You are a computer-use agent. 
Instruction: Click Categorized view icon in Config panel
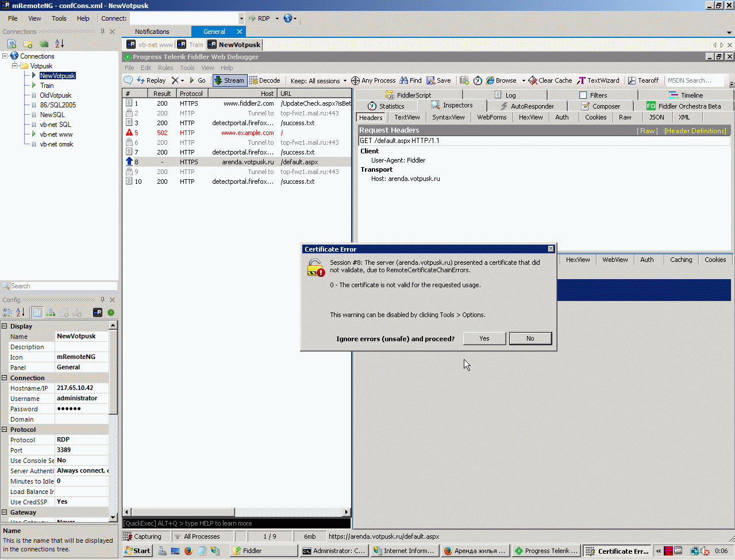click(x=7, y=312)
